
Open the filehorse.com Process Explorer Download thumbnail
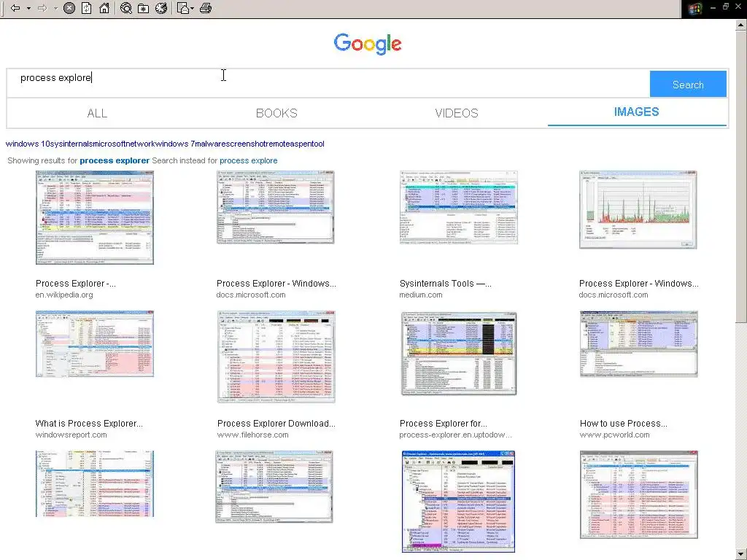pyautogui.click(x=276, y=357)
